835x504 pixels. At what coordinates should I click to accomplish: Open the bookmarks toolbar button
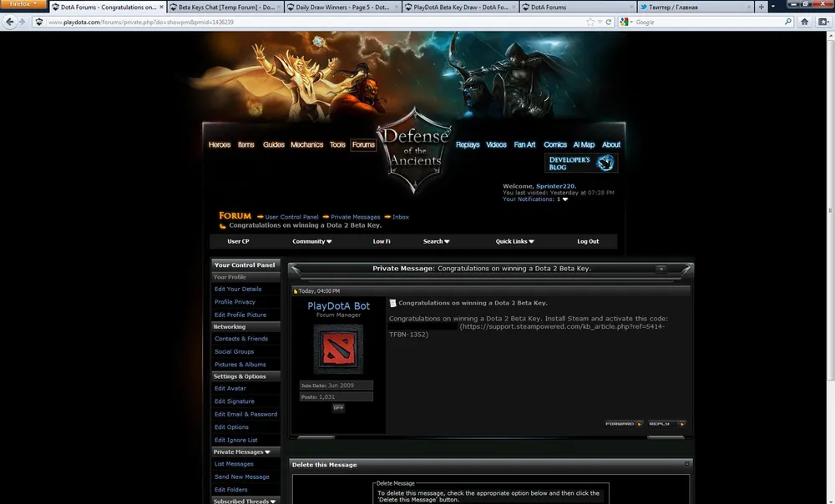click(x=823, y=22)
